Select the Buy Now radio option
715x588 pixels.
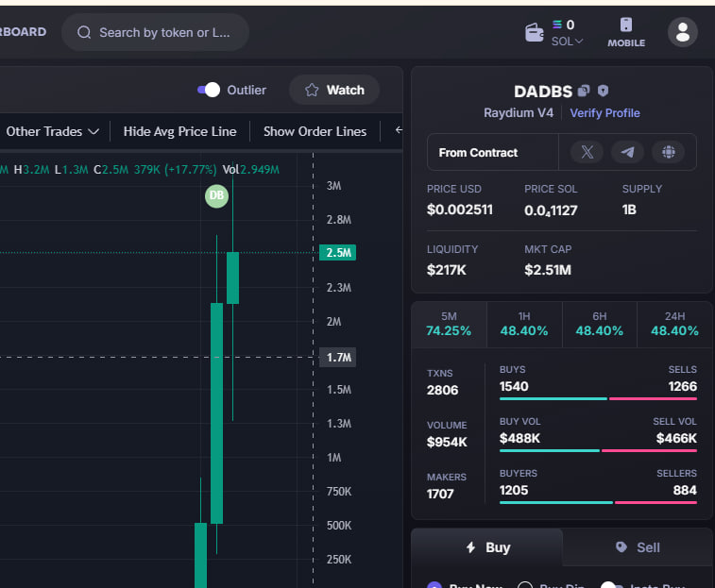pos(434,585)
